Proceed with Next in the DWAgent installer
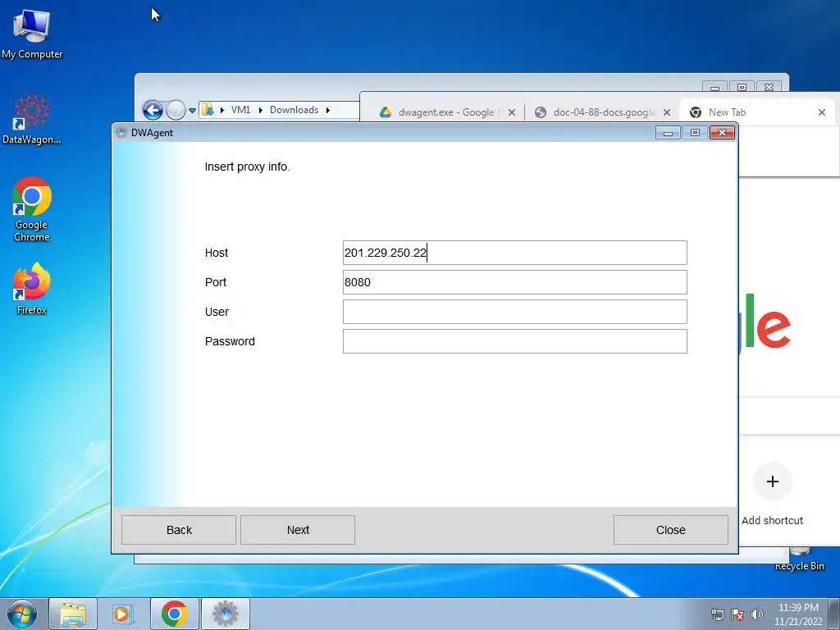The height and width of the screenshot is (630, 840). [x=298, y=530]
